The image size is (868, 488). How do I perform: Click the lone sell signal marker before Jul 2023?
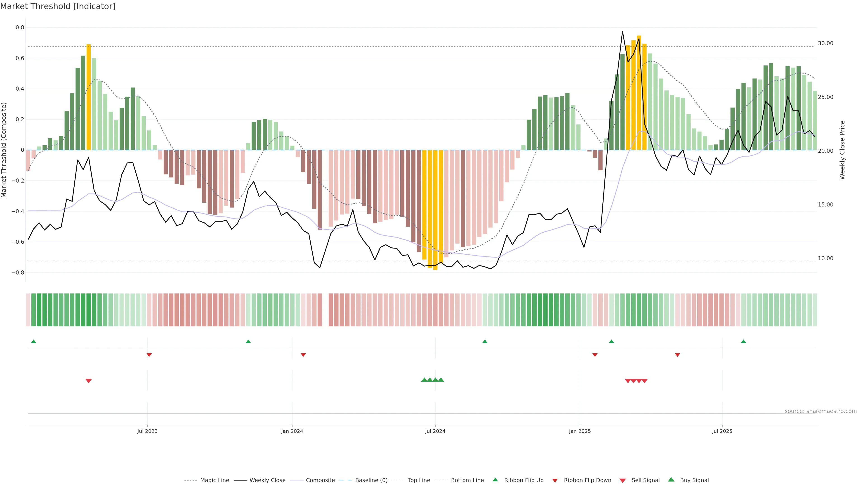89,381
